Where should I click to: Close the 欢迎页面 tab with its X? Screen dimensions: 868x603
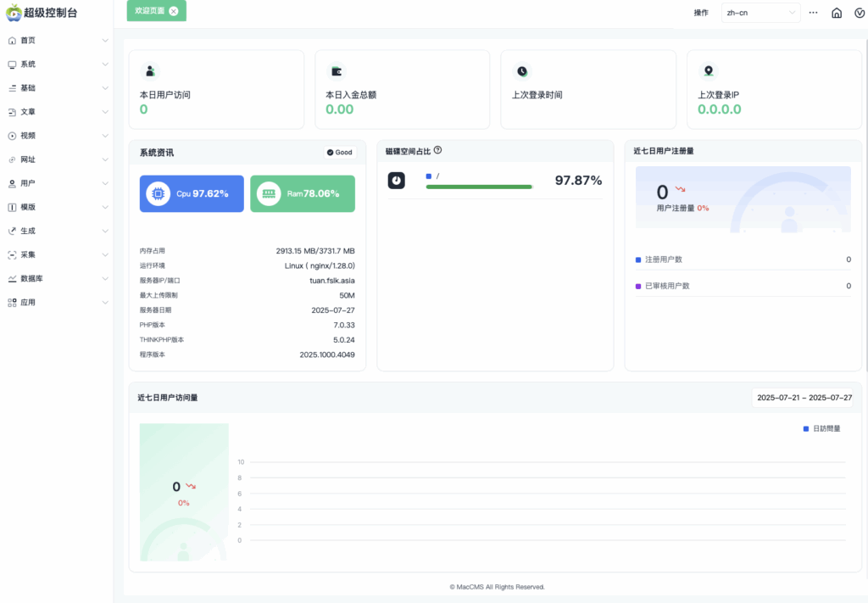[174, 11]
